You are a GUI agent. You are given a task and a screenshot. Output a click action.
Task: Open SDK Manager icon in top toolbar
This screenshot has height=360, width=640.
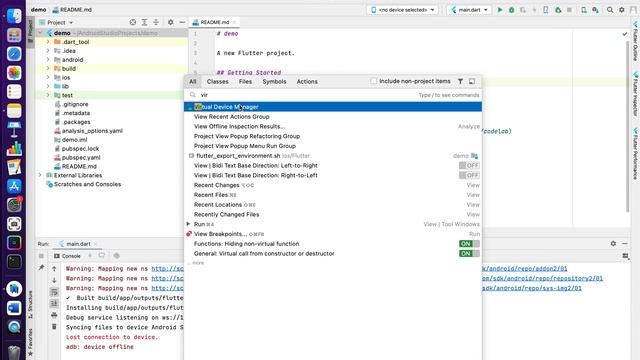click(596, 10)
